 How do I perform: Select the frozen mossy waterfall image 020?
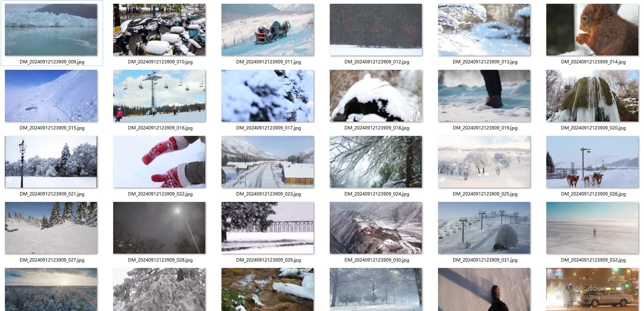tap(592, 96)
